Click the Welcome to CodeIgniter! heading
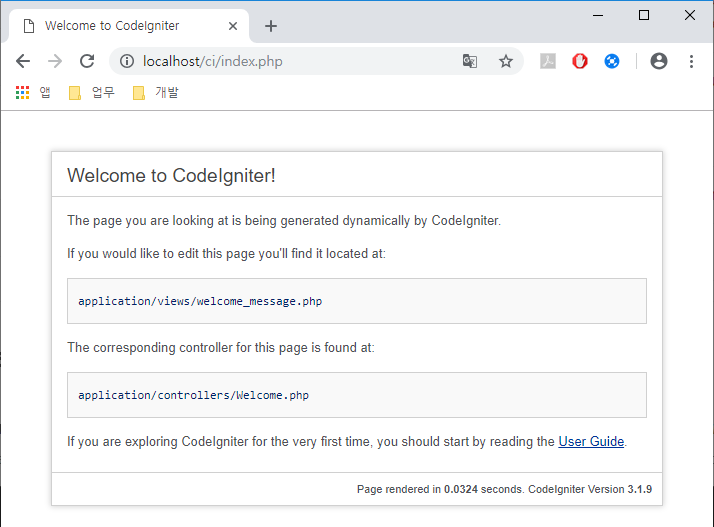714x527 pixels. coord(171,175)
